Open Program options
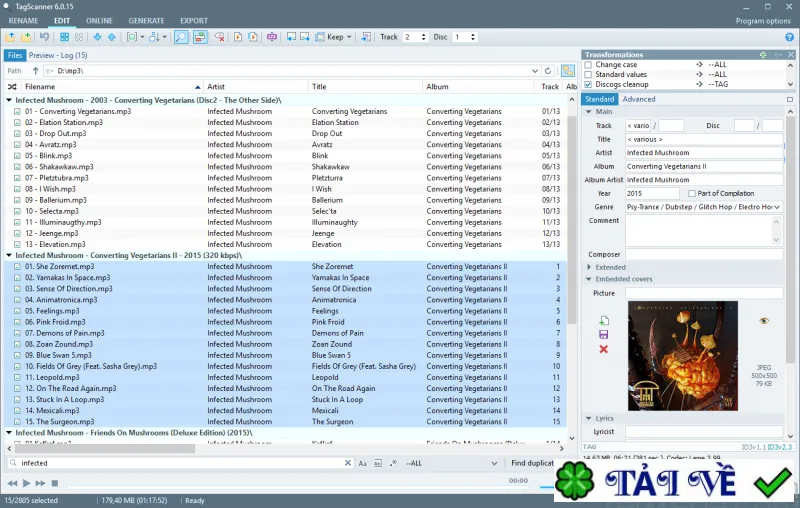 (x=763, y=21)
